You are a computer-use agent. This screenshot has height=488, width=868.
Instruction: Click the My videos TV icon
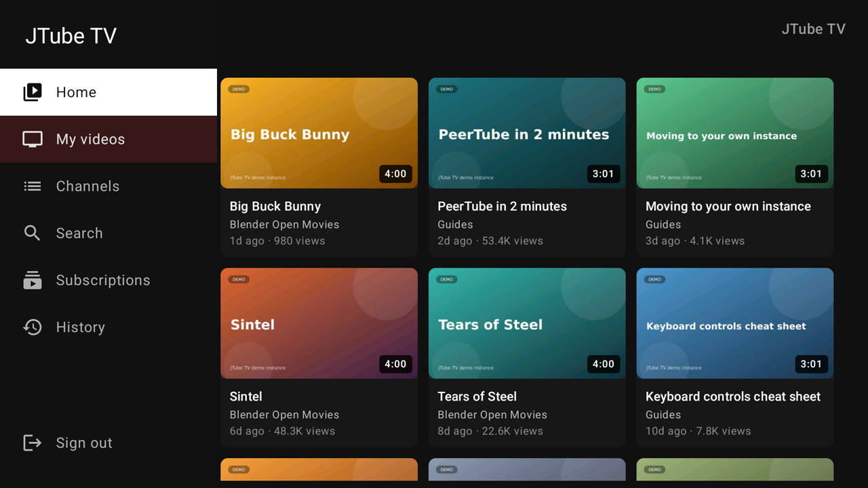click(x=33, y=139)
